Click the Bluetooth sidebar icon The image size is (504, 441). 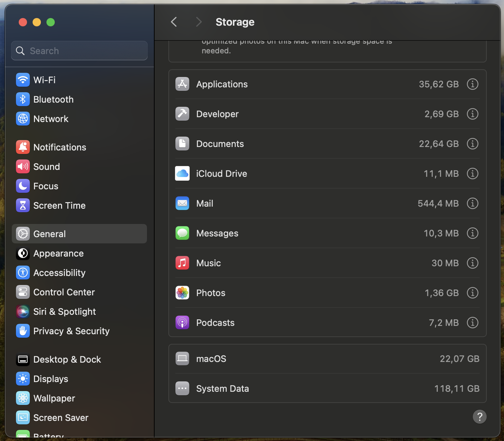click(23, 99)
